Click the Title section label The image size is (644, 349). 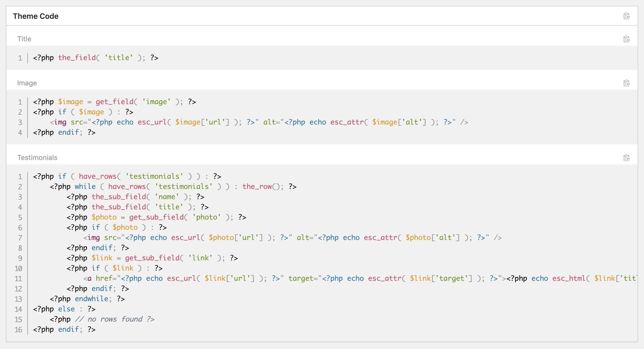pos(24,39)
